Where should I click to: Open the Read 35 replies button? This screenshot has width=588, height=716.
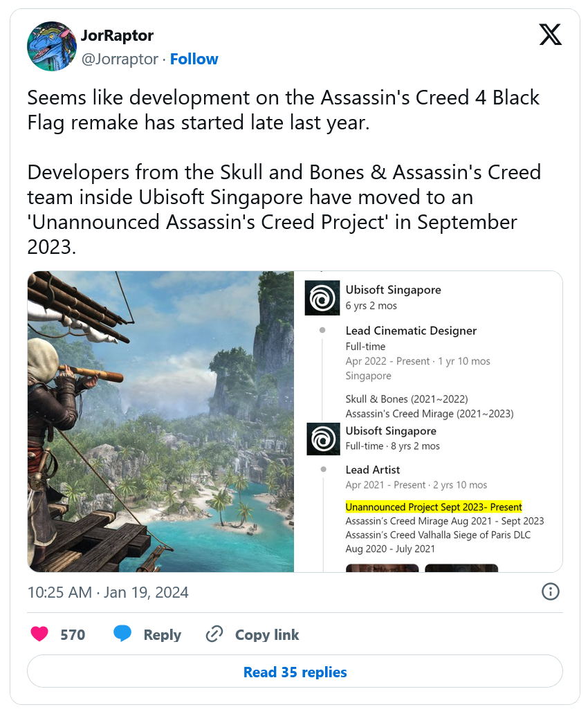pyautogui.click(x=295, y=671)
